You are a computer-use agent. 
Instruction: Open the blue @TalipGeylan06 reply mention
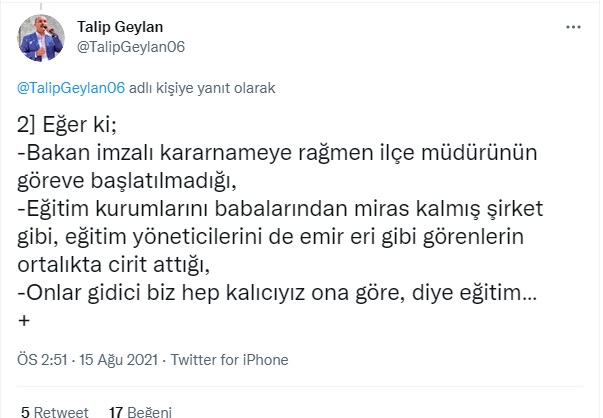tap(71, 88)
